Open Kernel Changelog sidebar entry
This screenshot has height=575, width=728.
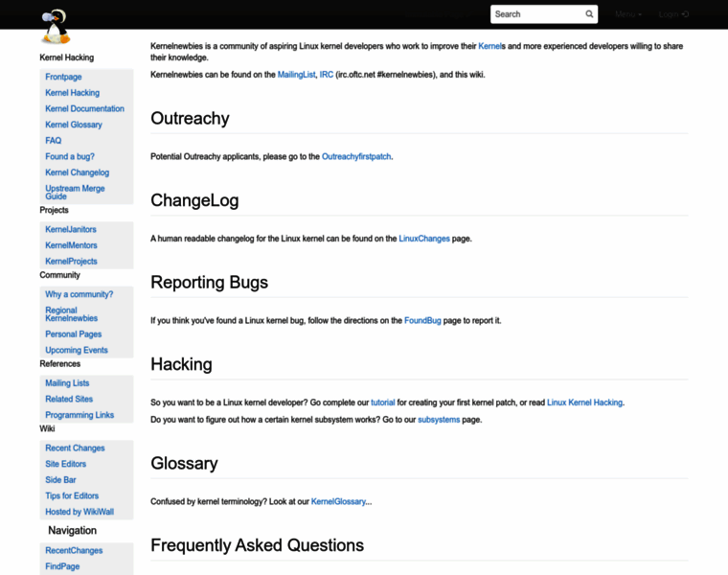[x=78, y=172]
